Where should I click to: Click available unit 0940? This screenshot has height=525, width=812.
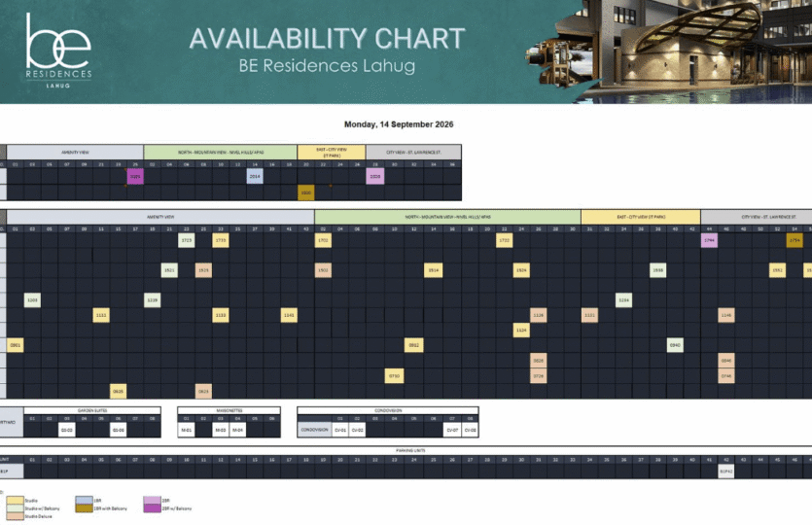tap(675, 345)
